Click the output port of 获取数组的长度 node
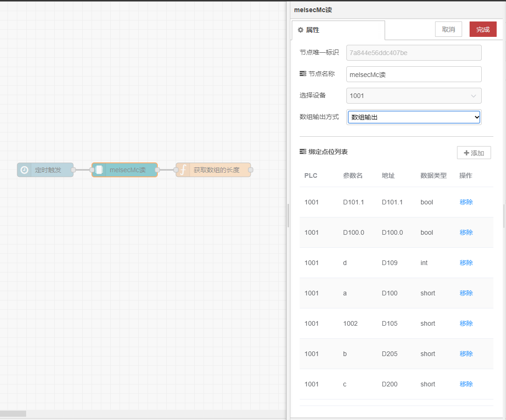506x420 pixels. coord(251,170)
